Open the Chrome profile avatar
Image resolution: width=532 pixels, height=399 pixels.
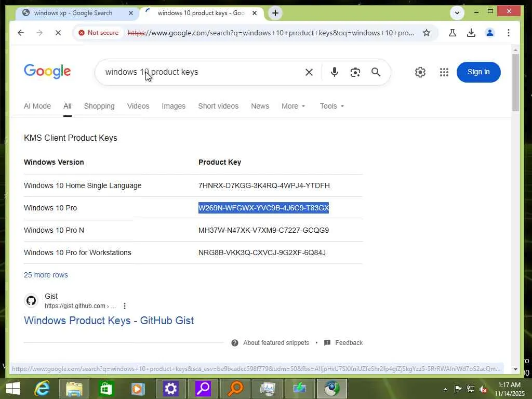tap(489, 33)
